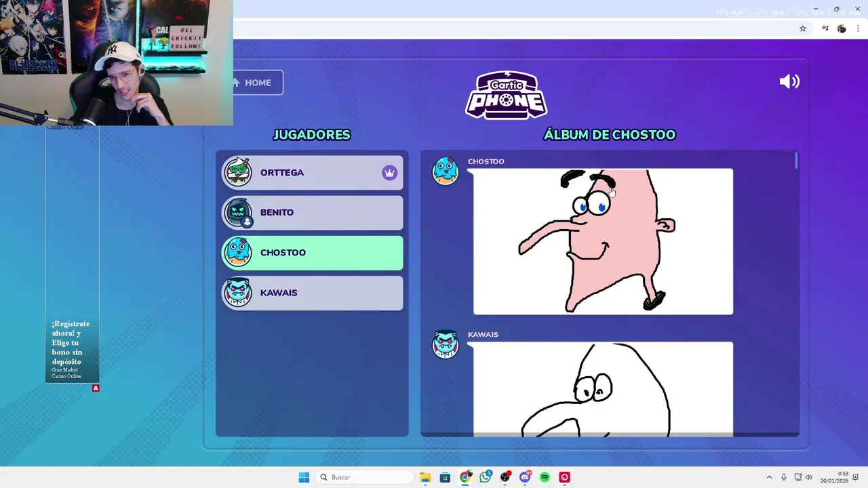Screen dimensions: 868x488
Task: Open KAWAIS's black outline drawing
Action: coord(603,389)
